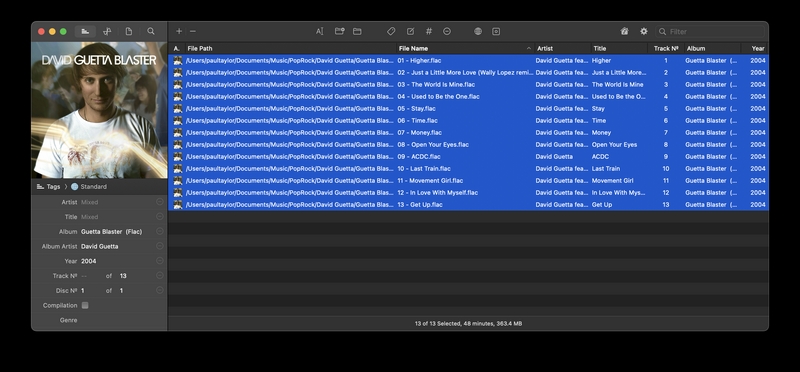The width and height of the screenshot is (800, 372).
Task: Toggle the Compilation checkbox
Action: pyautogui.click(x=85, y=305)
